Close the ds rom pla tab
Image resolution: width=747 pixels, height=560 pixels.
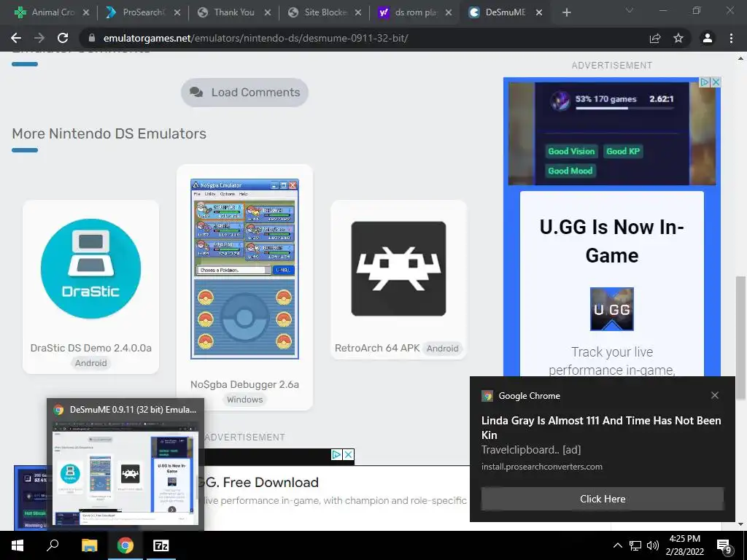click(449, 13)
